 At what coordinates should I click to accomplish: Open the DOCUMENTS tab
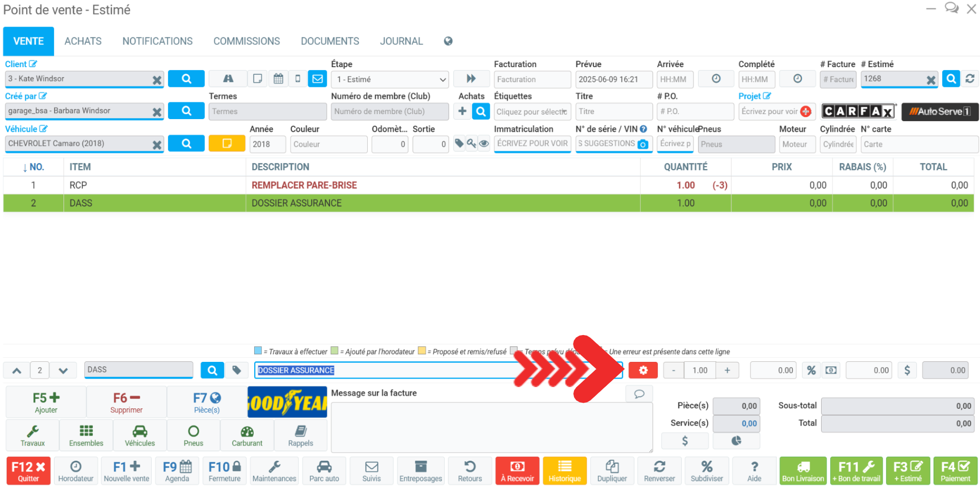[330, 41]
